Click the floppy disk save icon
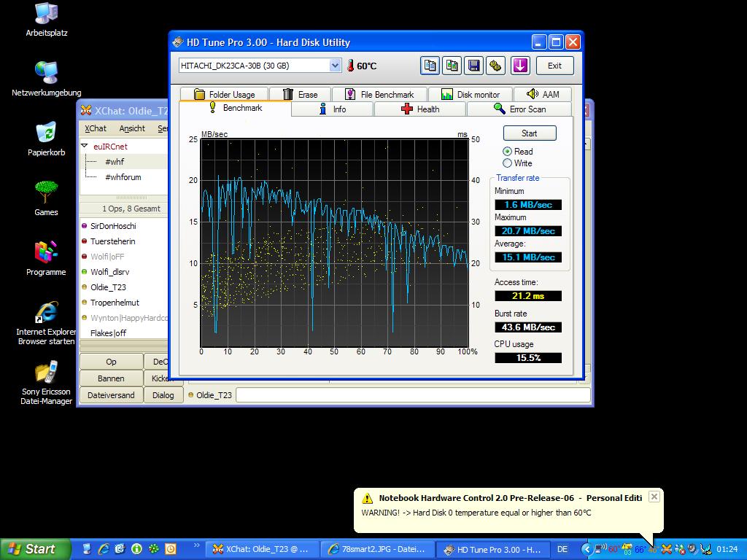 (473, 66)
